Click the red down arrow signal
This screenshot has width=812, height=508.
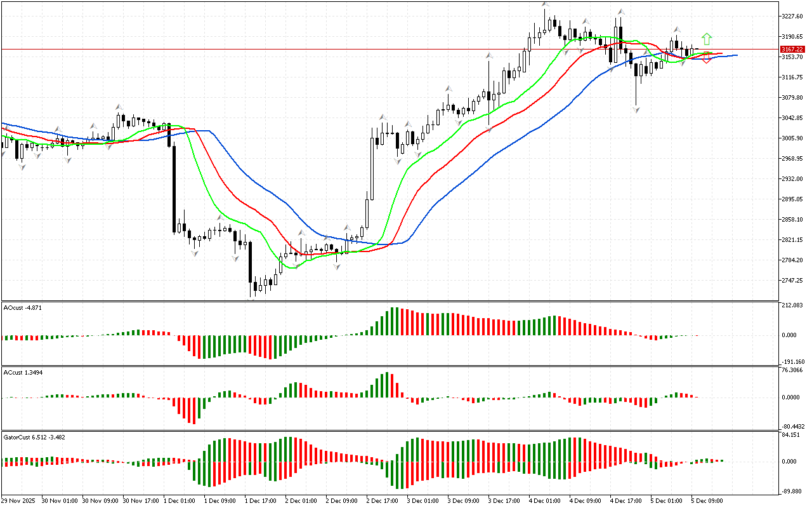point(706,58)
